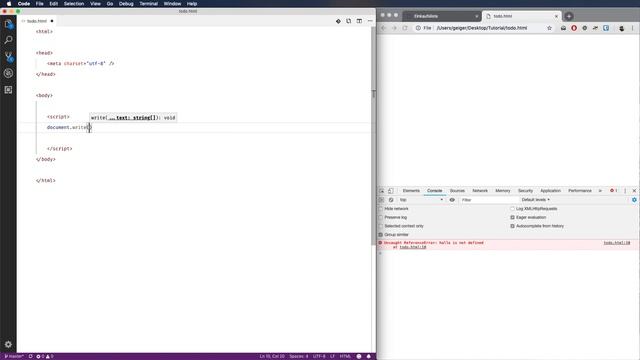
Task: Expand more DevTools tabs chevron
Action: tap(600, 191)
